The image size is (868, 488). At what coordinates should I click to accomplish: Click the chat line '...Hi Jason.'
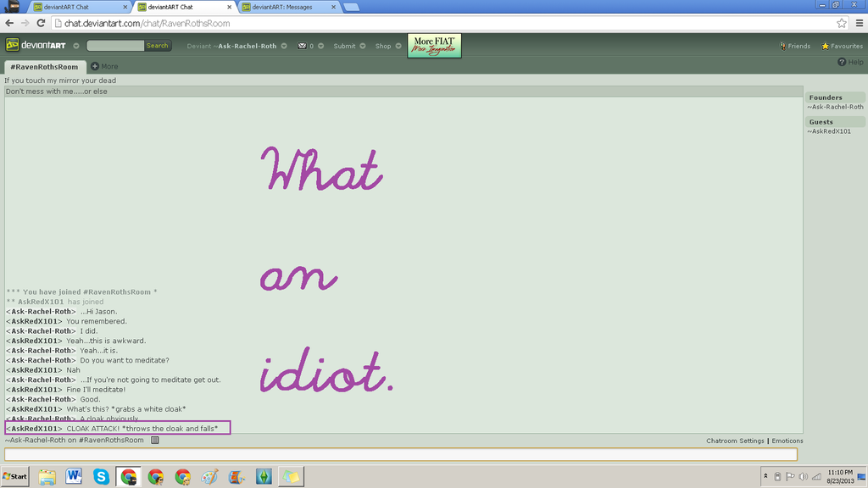pos(98,312)
